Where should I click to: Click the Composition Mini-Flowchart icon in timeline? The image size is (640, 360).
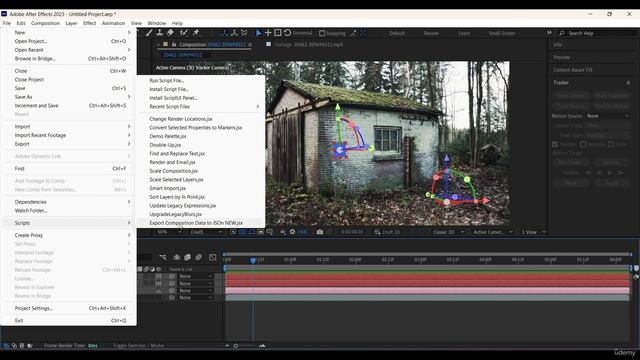tap(163, 257)
